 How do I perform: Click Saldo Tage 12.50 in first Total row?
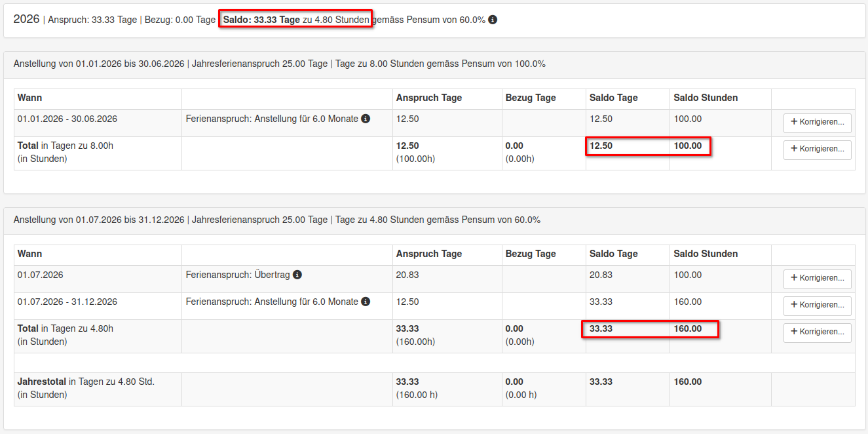tap(601, 146)
